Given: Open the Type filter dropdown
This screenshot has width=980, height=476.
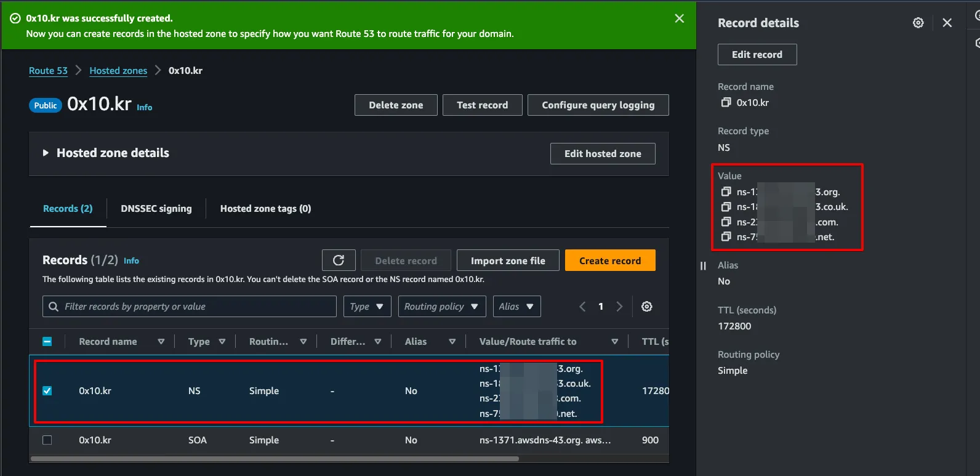Looking at the screenshot, I should point(367,307).
